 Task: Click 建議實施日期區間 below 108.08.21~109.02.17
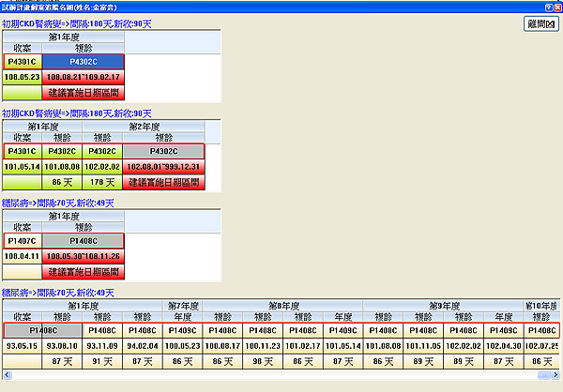pos(84,93)
